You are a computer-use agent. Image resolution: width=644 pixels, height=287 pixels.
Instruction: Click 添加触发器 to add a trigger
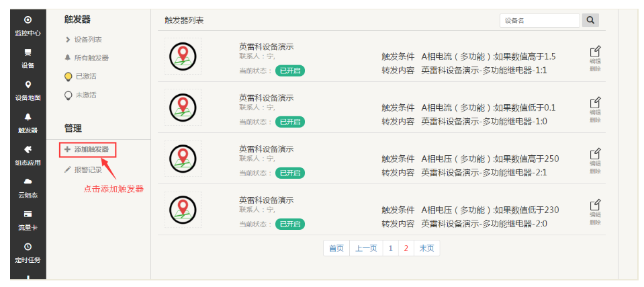(x=87, y=149)
